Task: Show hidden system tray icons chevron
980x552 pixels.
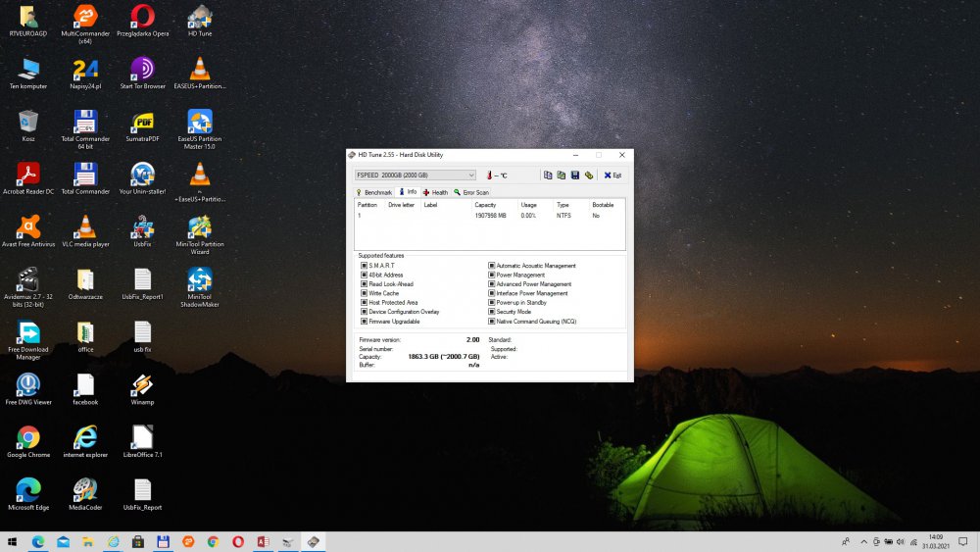Action: (863, 541)
